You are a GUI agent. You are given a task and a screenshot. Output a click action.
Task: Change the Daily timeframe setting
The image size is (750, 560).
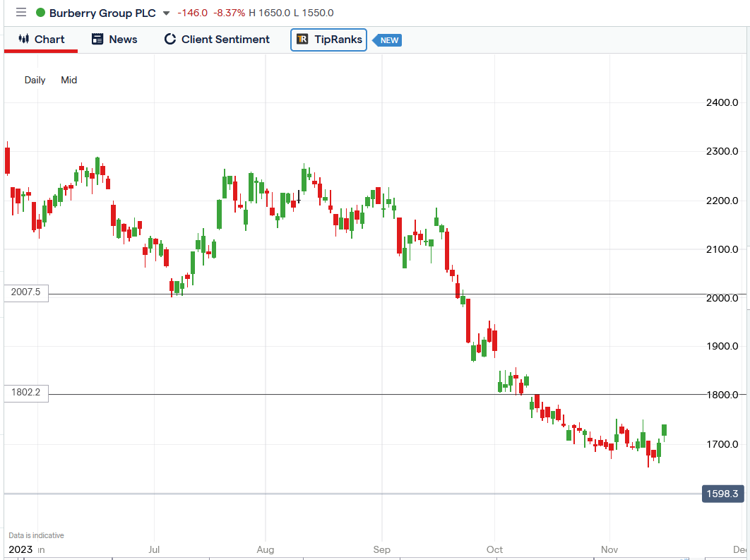(x=35, y=80)
